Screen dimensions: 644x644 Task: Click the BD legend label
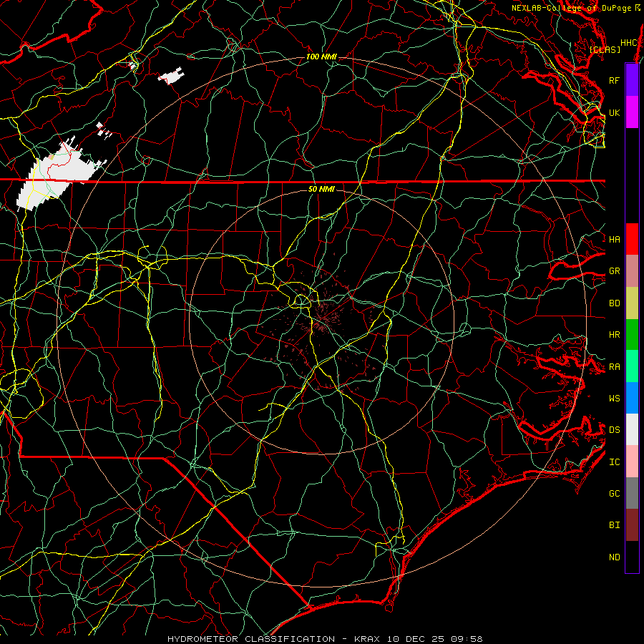[x=615, y=303]
